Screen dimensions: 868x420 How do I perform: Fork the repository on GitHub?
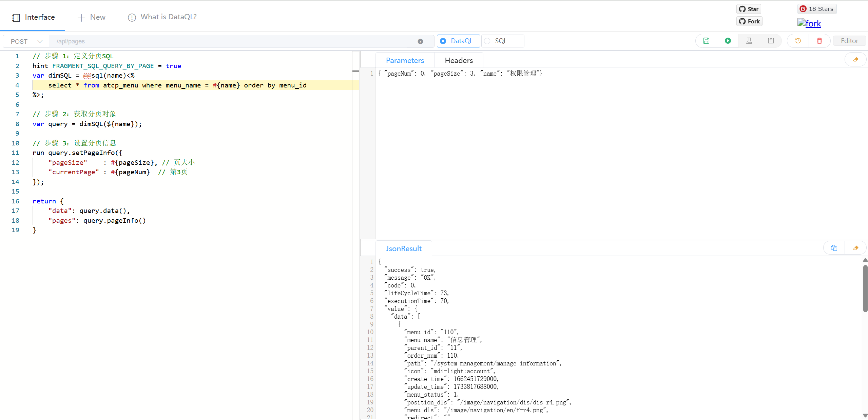click(749, 21)
